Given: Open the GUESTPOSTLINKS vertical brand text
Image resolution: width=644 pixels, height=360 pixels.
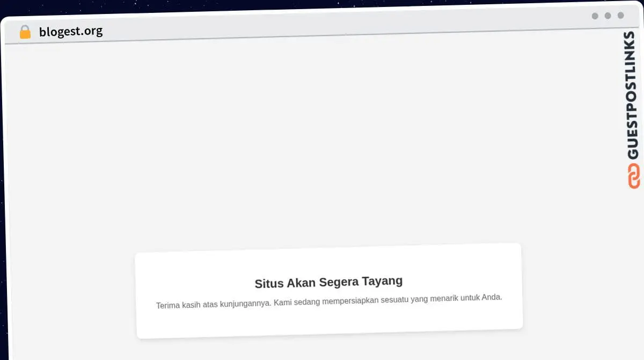Looking at the screenshot, I should pos(633,96).
